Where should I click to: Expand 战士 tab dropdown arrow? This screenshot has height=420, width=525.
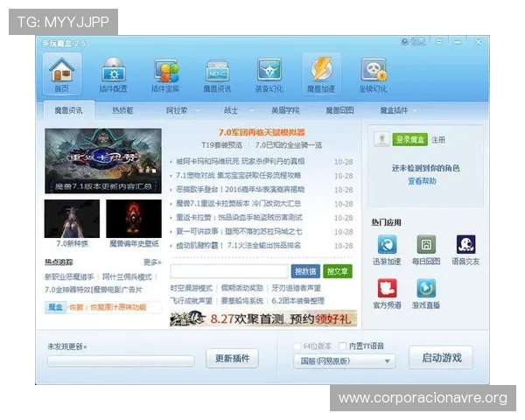pos(251,110)
